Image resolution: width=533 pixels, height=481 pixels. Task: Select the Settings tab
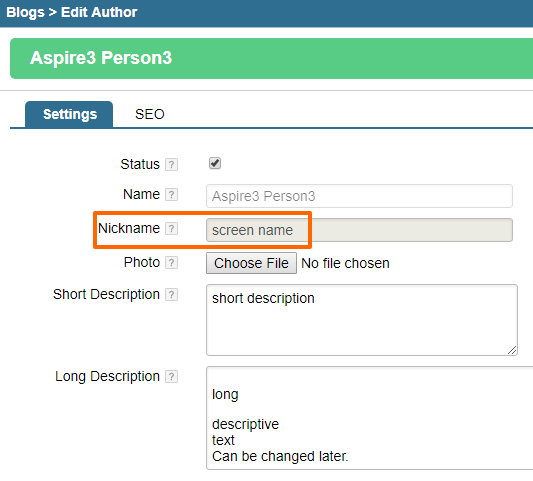click(69, 114)
